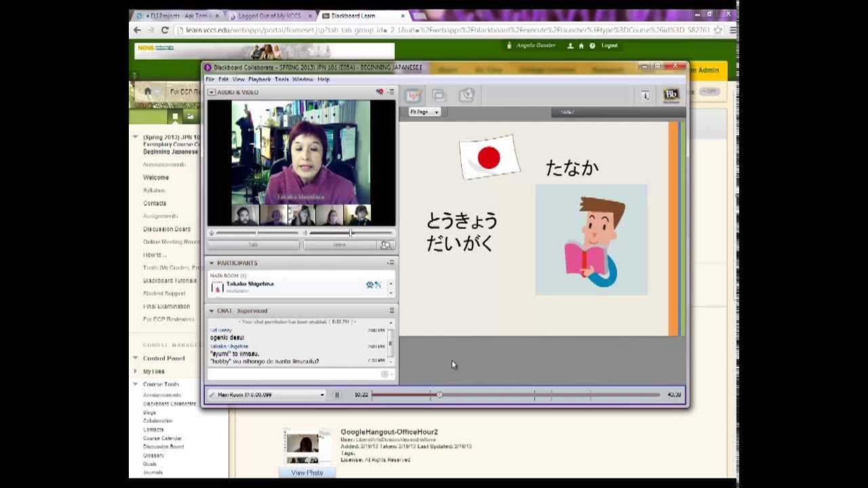Toggle the Video button in Audio & Video
Screen dimensions: 868x488
tap(340, 245)
